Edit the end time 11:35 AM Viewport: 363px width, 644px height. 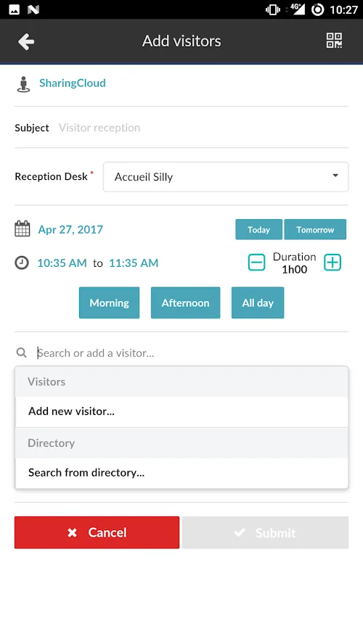tap(134, 263)
